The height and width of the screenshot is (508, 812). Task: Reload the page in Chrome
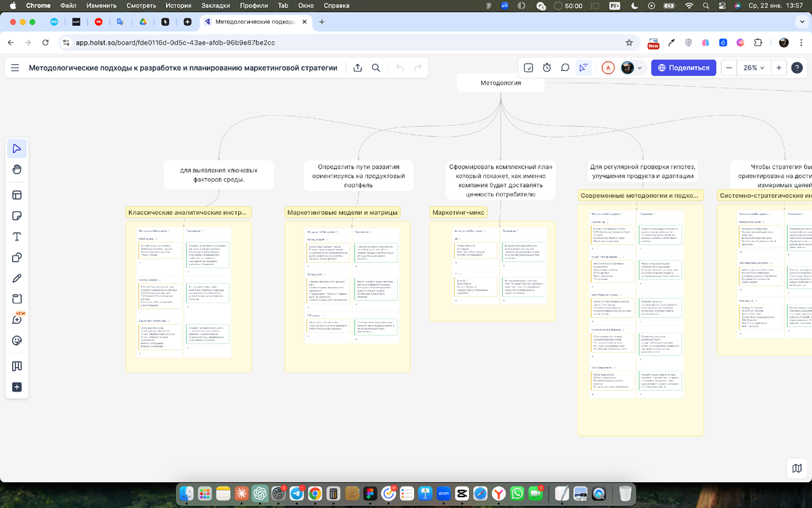[x=45, y=42]
